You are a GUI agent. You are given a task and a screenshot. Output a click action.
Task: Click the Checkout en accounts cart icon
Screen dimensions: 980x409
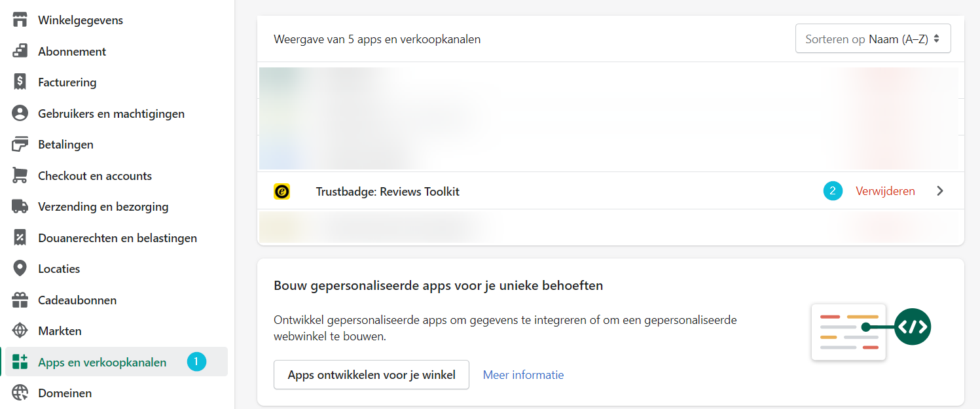(20, 175)
